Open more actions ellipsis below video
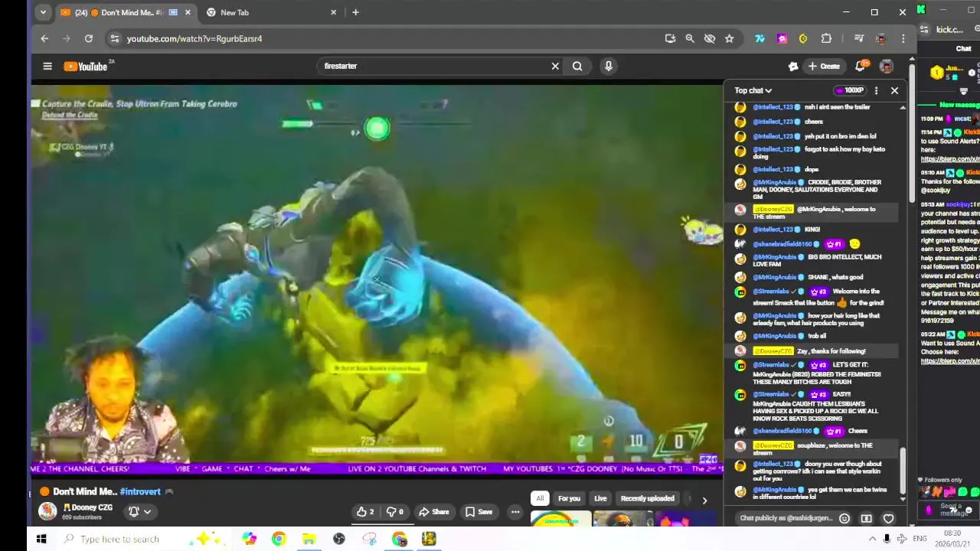This screenshot has height=551, width=980. [x=515, y=512]
